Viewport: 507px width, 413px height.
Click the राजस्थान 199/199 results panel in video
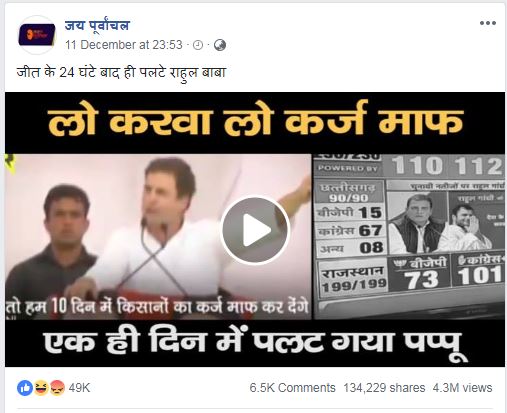pos(354,279)
